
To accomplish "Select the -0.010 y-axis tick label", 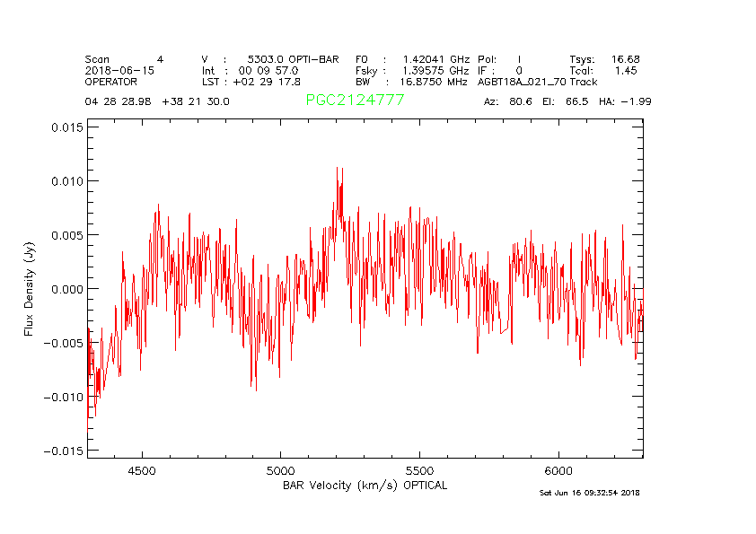I will 63,397.
